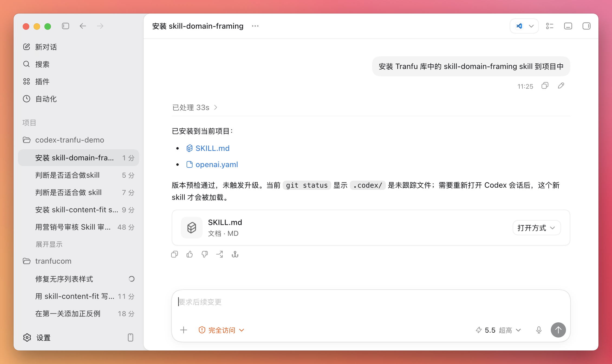Focus the 要求后续变更 input field
Image resolution: width=612 pixels, height=364 pixels.
click(371, 302)
